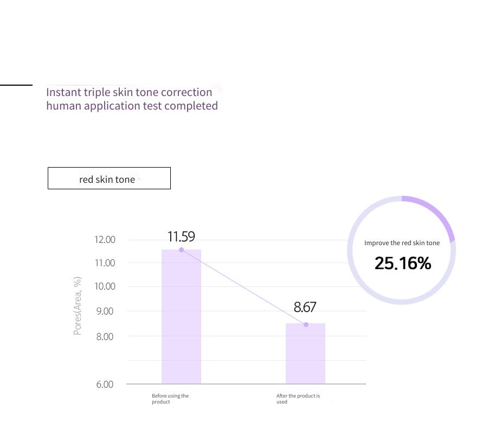Click the 11.59 data point dot
Screen dimensions: 488x448
182,249
